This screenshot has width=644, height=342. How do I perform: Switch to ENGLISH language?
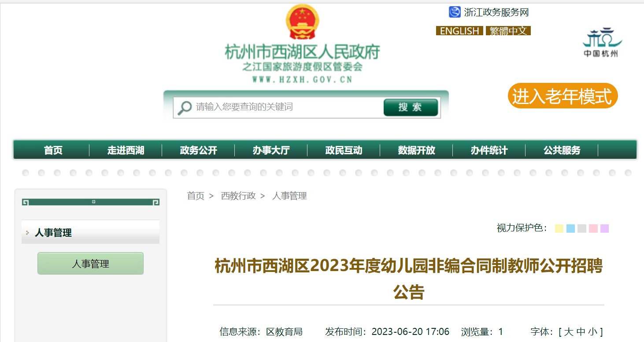tap(459, 31)
